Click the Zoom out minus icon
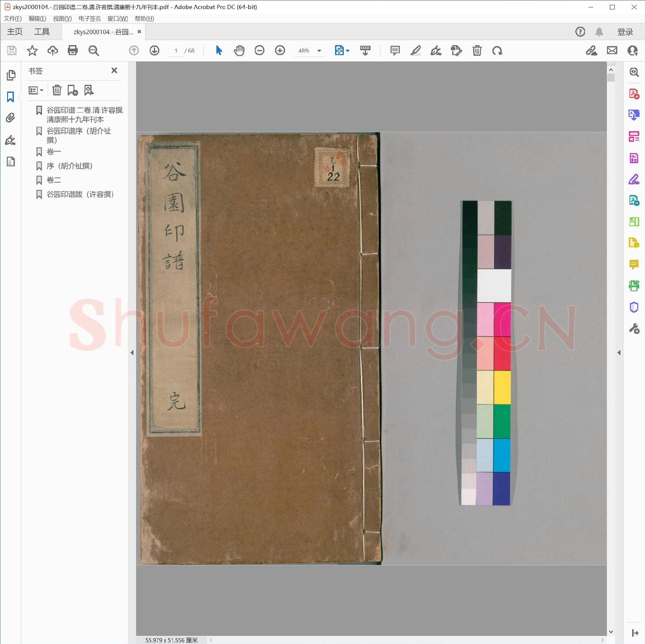This screenshot has height=644, width=645. [x=259, y=51]
